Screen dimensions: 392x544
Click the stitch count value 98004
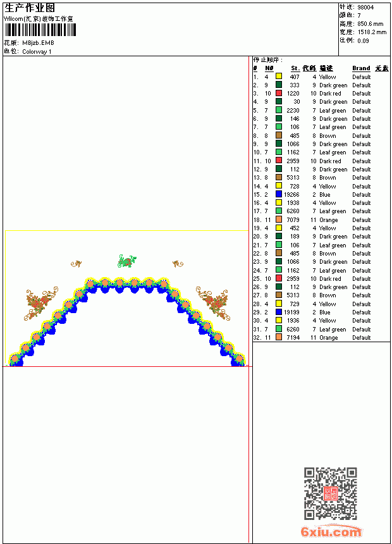click(365, 8)
